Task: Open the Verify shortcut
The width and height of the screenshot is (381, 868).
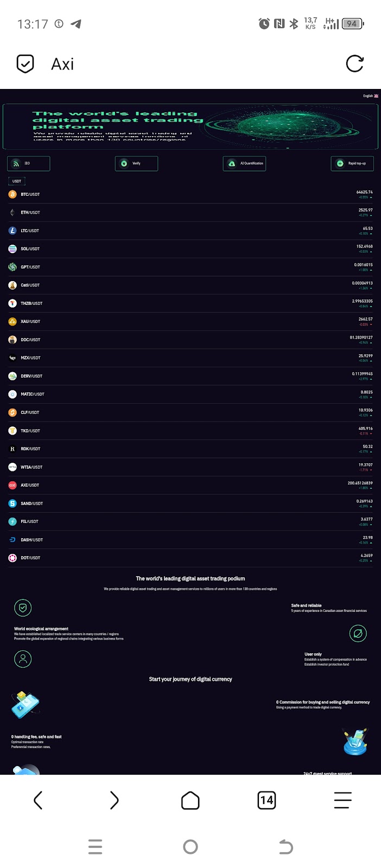Action: tap(136, 163)
